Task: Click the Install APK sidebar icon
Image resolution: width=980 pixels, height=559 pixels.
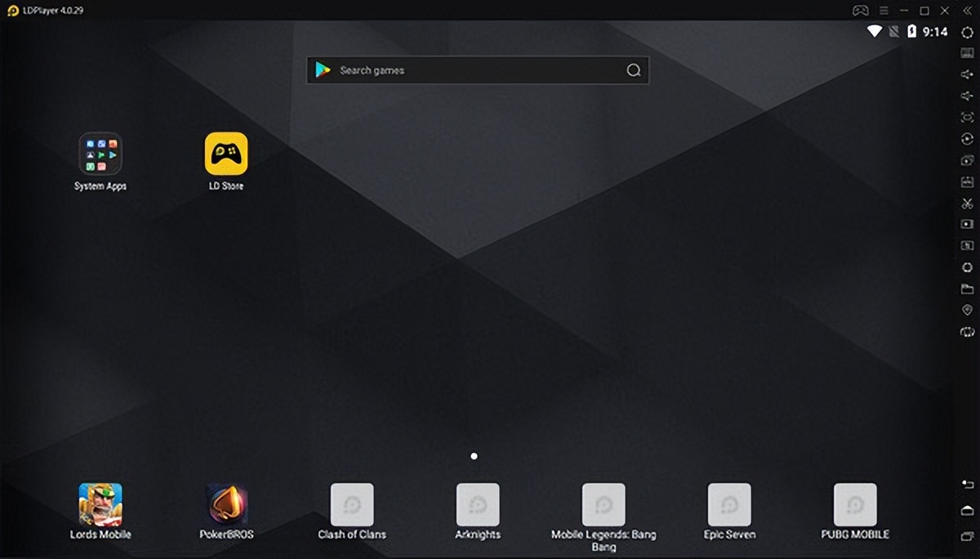Action: pos(967,181)
